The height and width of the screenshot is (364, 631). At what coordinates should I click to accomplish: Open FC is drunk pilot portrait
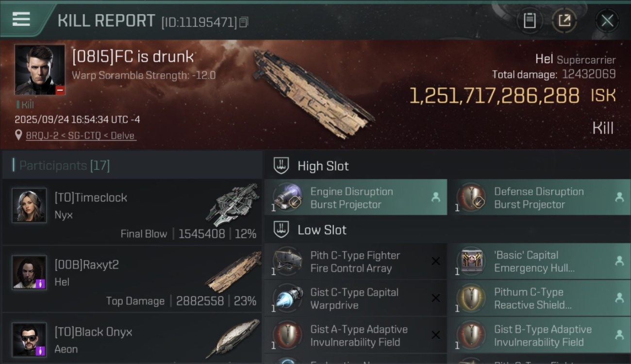click(39, 69)
